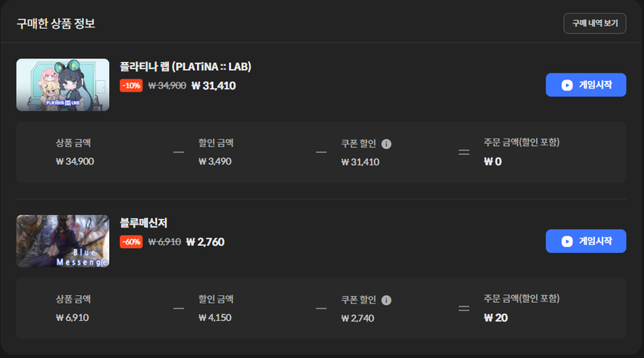Click the 구매한 상품 정보 heading
This screenshot has height=358, width=644.
(56, 23)
